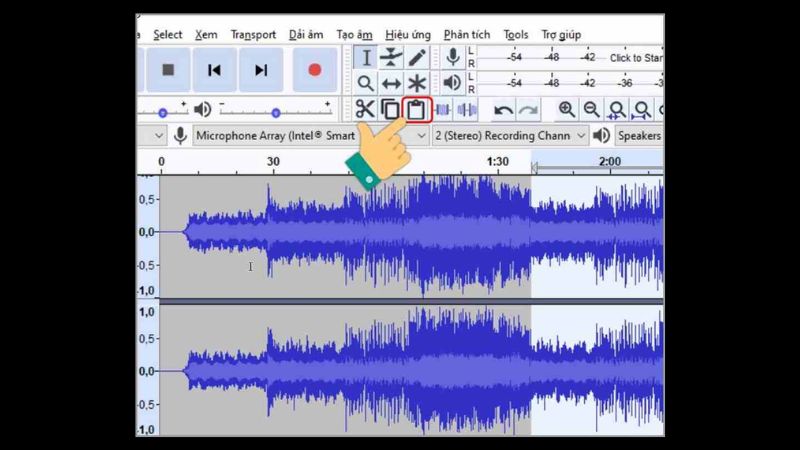Viewport: 800px width, 450px height.
Task: Select the Zoom magnifier tool
Action: 366,83
